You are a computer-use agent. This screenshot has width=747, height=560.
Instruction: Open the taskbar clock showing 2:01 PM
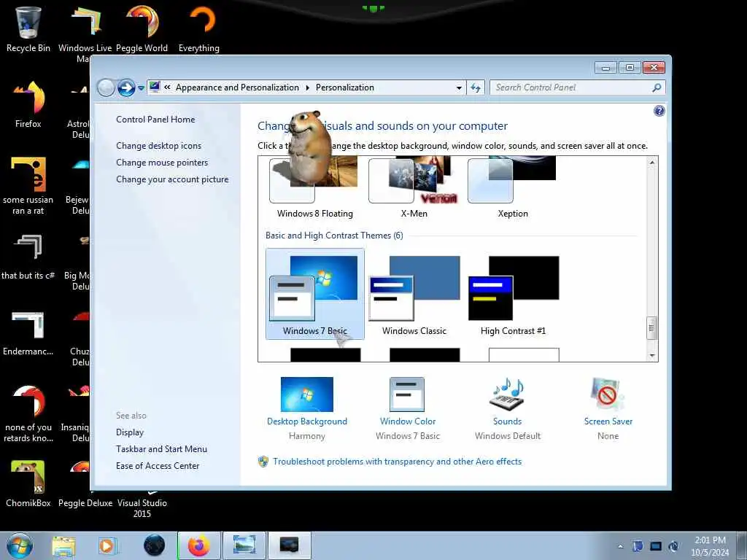point(710,546)
